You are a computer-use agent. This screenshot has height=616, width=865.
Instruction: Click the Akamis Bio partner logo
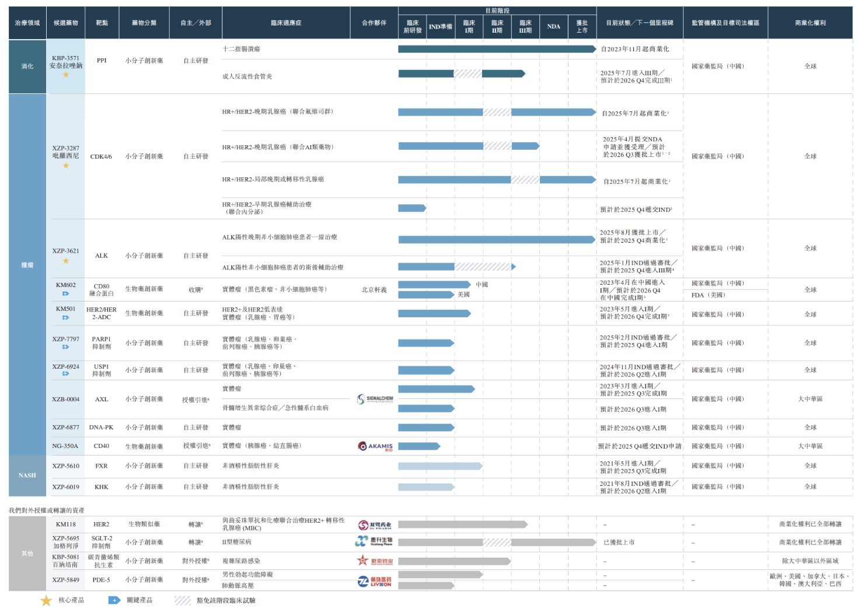coord(375,446)
